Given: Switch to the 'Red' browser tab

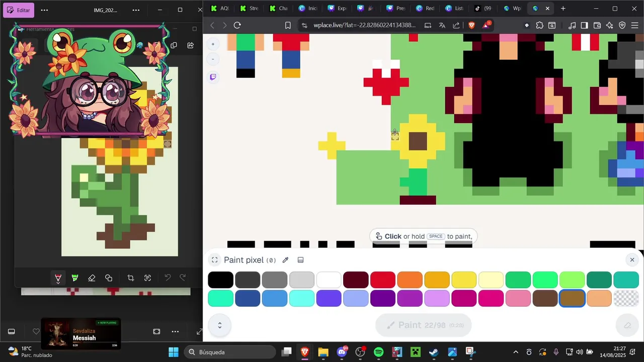Looking at the screenshot, I should 424,9.
